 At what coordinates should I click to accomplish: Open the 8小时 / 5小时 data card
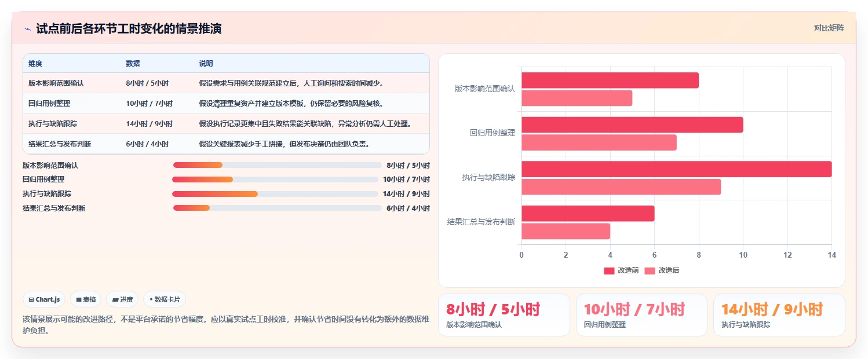(x=504, y=315)
